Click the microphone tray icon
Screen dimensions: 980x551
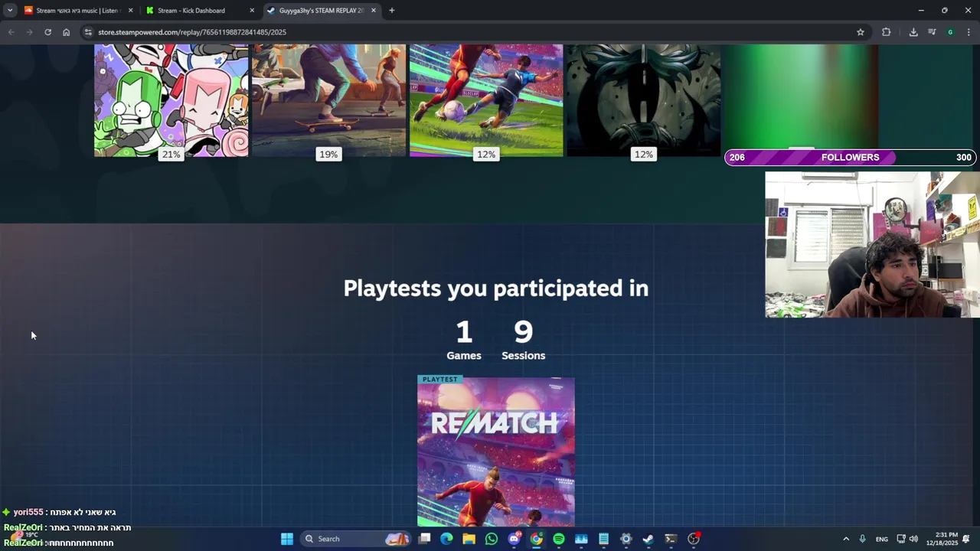point(863,539)
